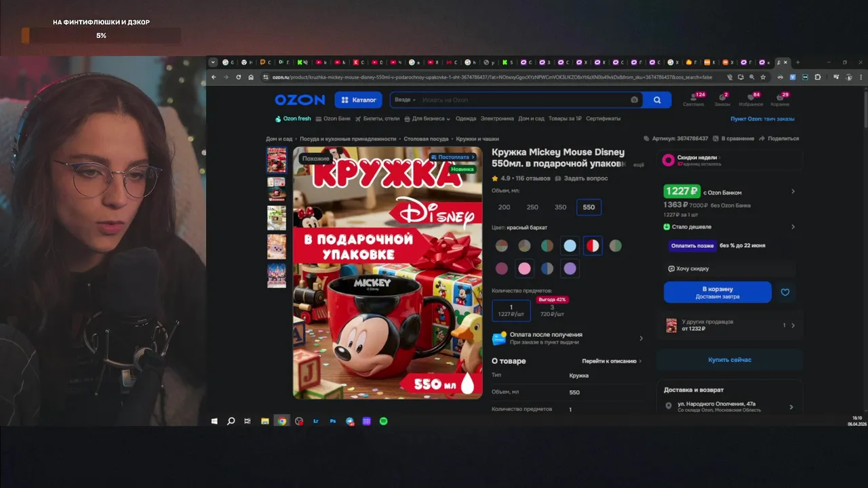Select volume option 350 ml
Image resolution: width=868 pixels, height=488 pixels.
pyautogui.click(x=560, y=207)
